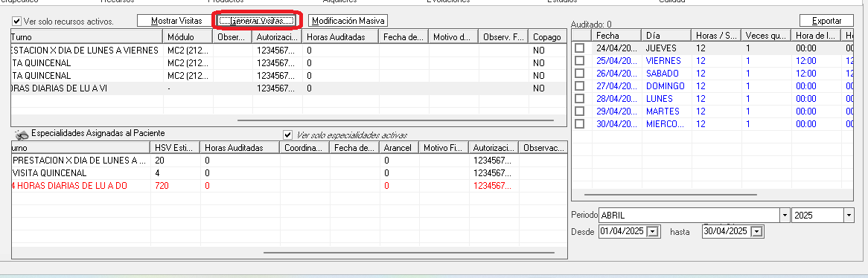Select STACION X DIA DE LUNES A VIERNES row
Image resolution: width=868 pixels, height=278 pixels.
(288, 51)
